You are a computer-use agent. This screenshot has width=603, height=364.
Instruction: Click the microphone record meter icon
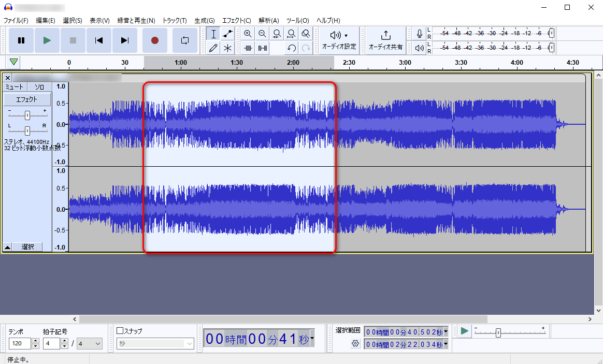420,34
